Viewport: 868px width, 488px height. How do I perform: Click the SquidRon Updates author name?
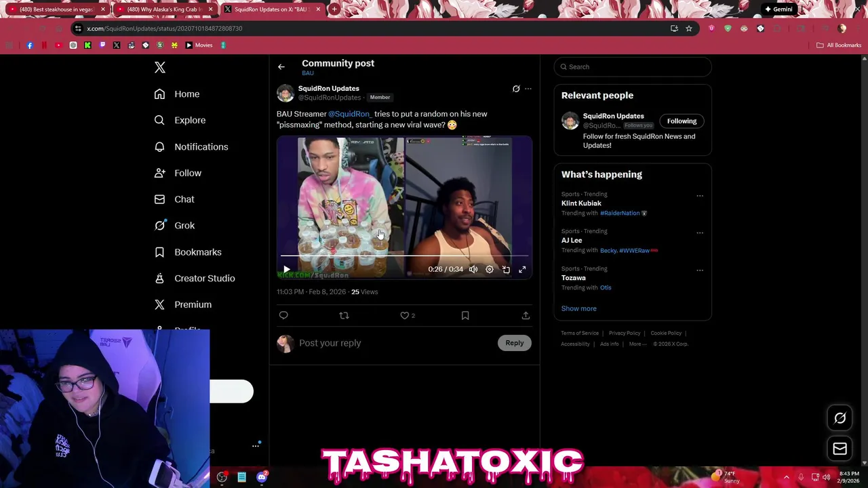[x=329, y=88]
